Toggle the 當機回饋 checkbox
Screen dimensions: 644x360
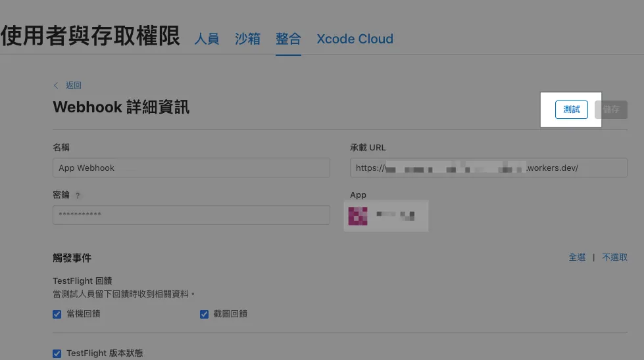click(57, 314)
